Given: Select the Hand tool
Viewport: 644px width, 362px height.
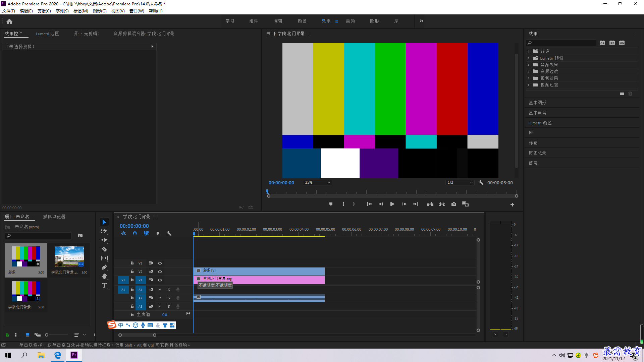Looking at the screenshot, I should pyautogui.click(x=104, y=276).
